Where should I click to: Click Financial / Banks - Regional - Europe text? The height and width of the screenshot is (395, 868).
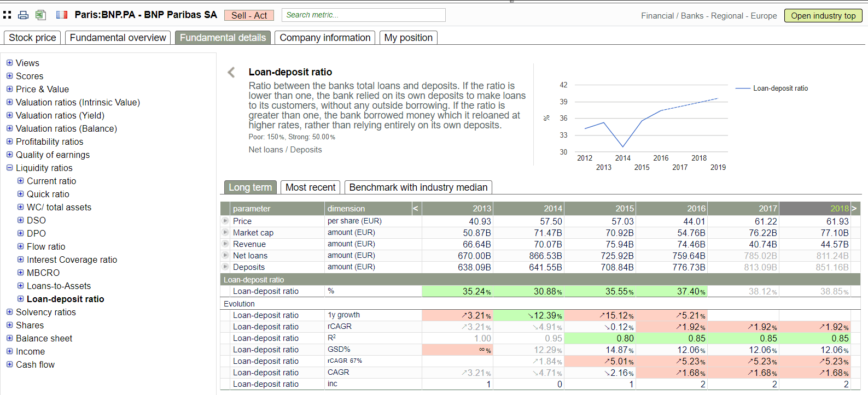709,16
